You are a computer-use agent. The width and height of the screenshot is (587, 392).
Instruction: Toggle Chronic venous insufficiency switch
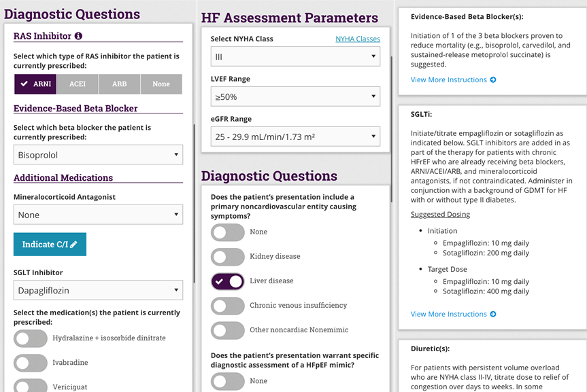(x=228, y=306)
